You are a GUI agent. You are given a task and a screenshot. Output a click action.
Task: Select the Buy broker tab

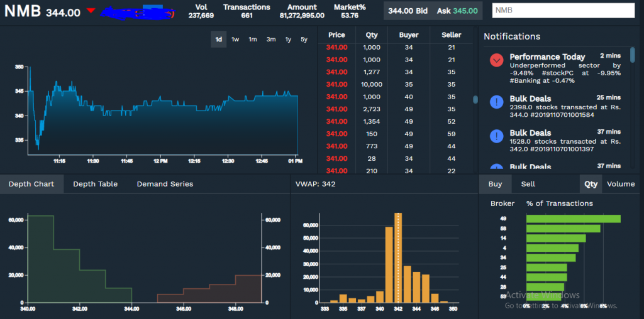point(495,184)
